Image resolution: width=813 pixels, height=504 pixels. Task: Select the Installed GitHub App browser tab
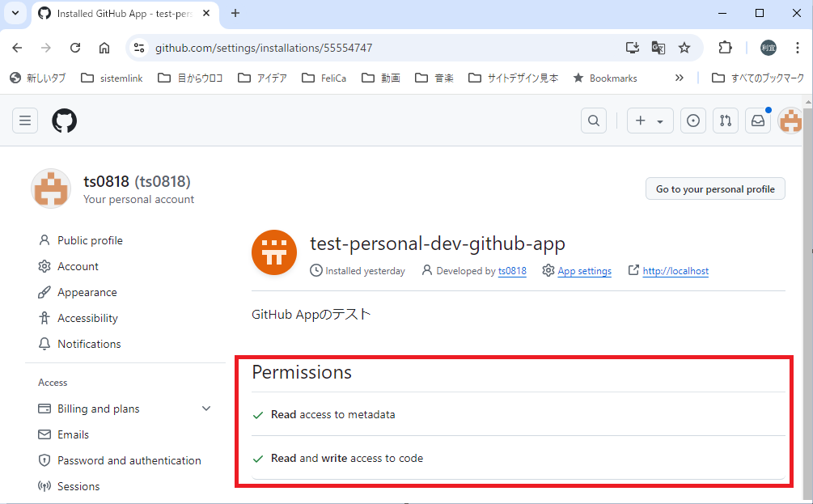tap(113, 13)
